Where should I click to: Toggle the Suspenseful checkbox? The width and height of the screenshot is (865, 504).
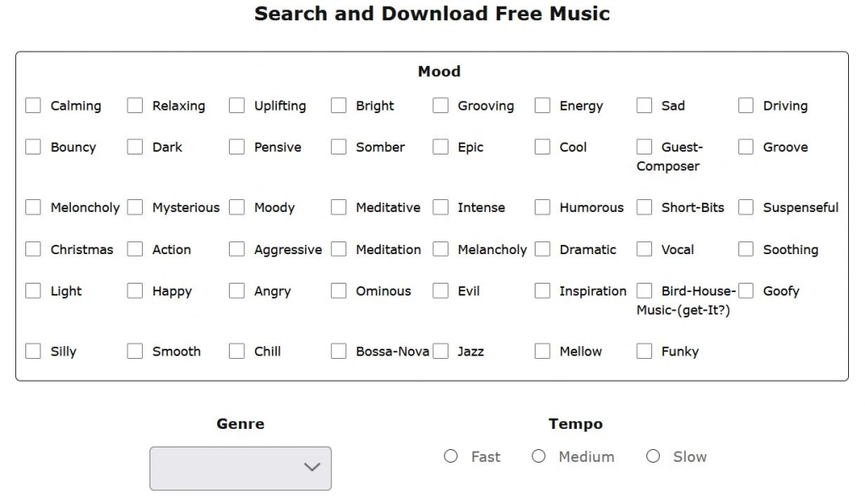click(x=746, y=207)
